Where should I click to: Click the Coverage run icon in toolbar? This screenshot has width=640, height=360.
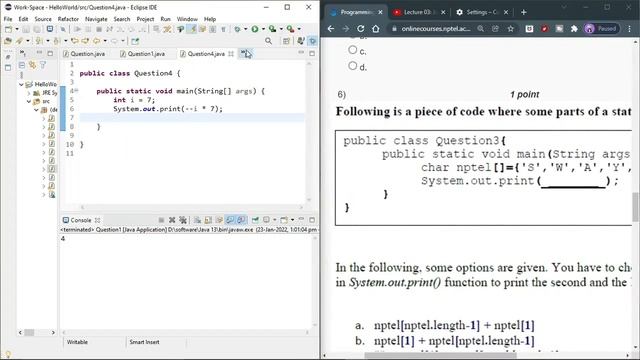click(x=272, y=29)
